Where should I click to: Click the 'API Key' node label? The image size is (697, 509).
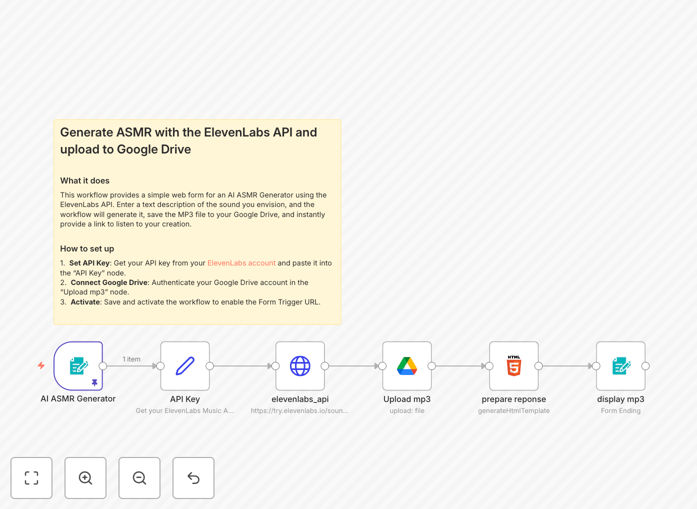click(185, 399)
